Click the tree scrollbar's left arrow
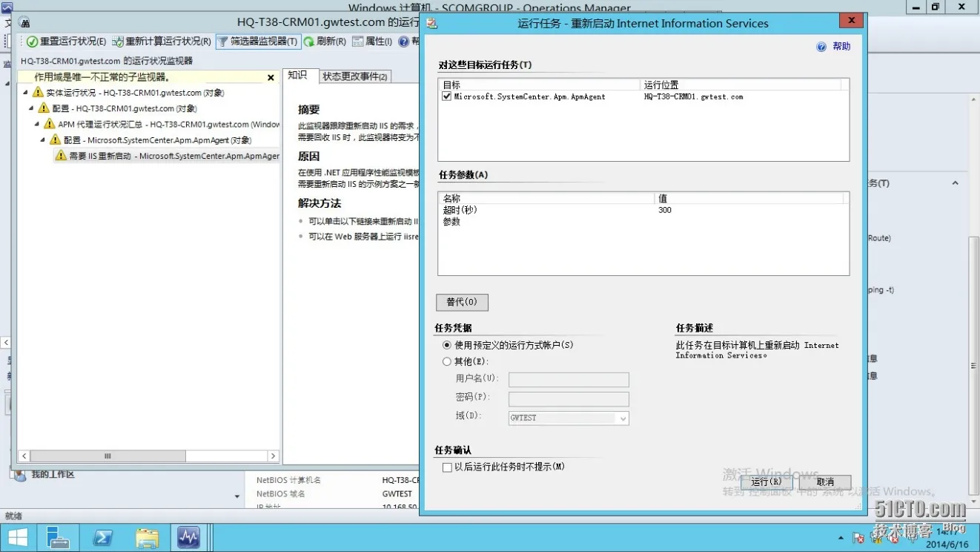980x552 pixels. click(24, 456)
